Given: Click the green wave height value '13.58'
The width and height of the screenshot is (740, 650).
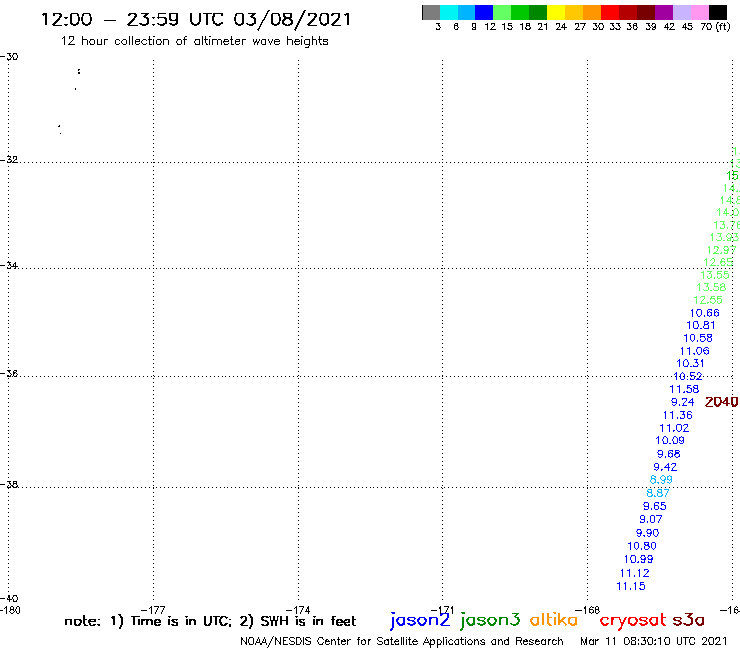Looking at the screenshot, I should [711, 287].
